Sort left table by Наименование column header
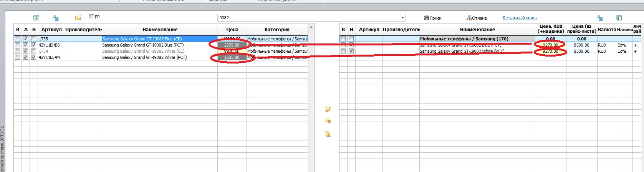Viewport: 644px width, 172px height. pyautogui.click(x=160, y=30)
